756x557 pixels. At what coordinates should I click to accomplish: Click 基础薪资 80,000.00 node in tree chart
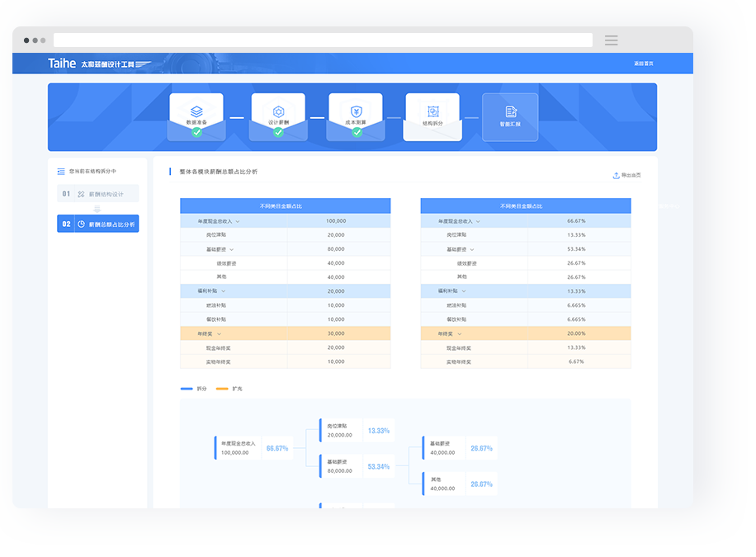click(357, 466)
